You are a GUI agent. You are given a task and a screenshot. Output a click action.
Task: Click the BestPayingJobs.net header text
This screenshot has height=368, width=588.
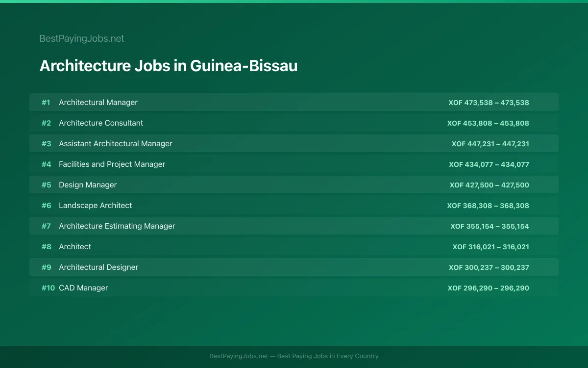82,38
